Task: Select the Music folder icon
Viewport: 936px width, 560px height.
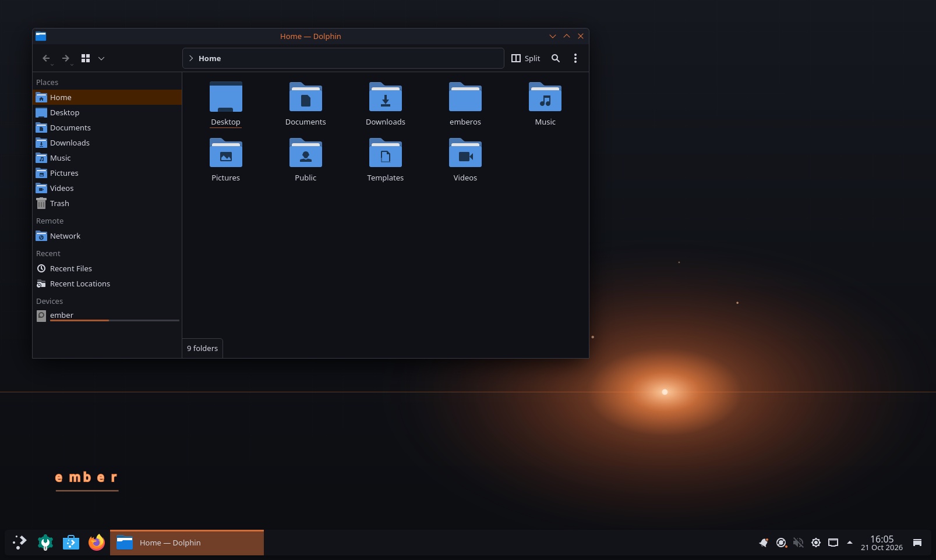Action: [x=545, y=97]
